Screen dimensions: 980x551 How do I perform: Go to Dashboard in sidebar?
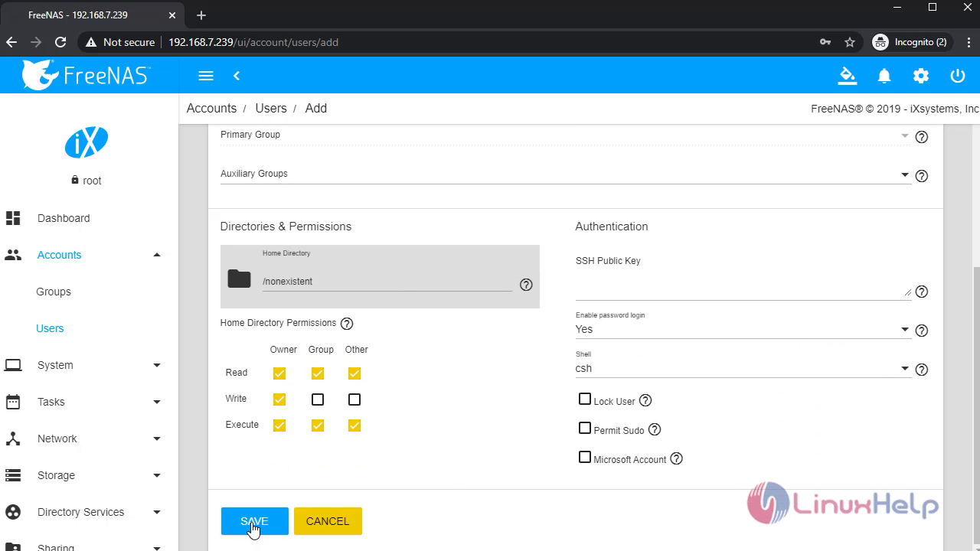pyautogui.click(x=89, y=218)
